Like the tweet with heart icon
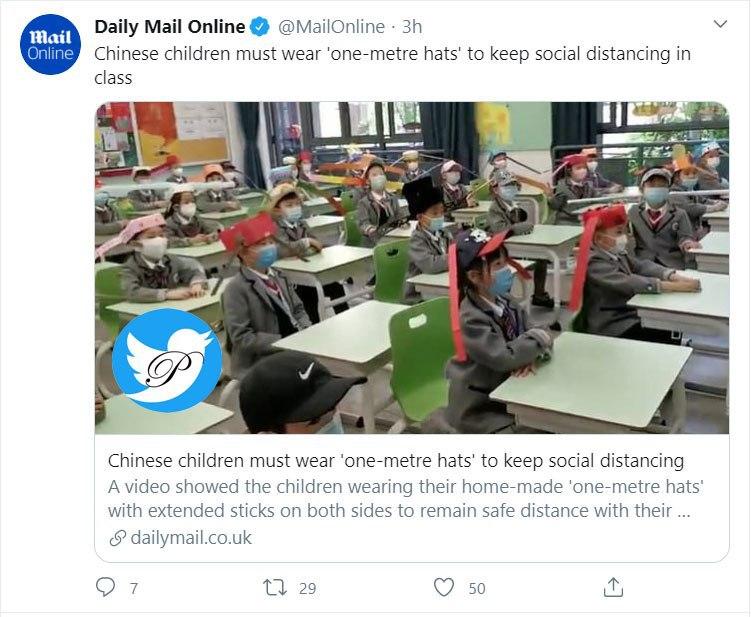751x617 pixels. pos(444,587)
